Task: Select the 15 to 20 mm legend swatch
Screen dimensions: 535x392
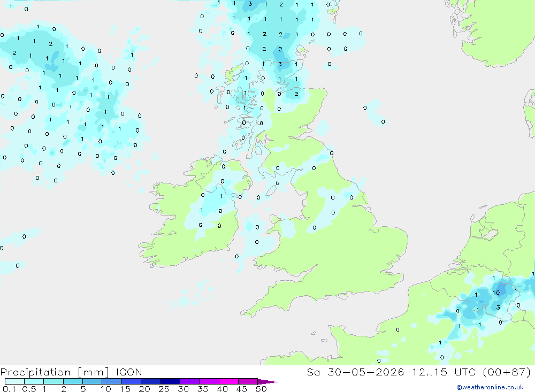Action: click(x=132, y=381)
